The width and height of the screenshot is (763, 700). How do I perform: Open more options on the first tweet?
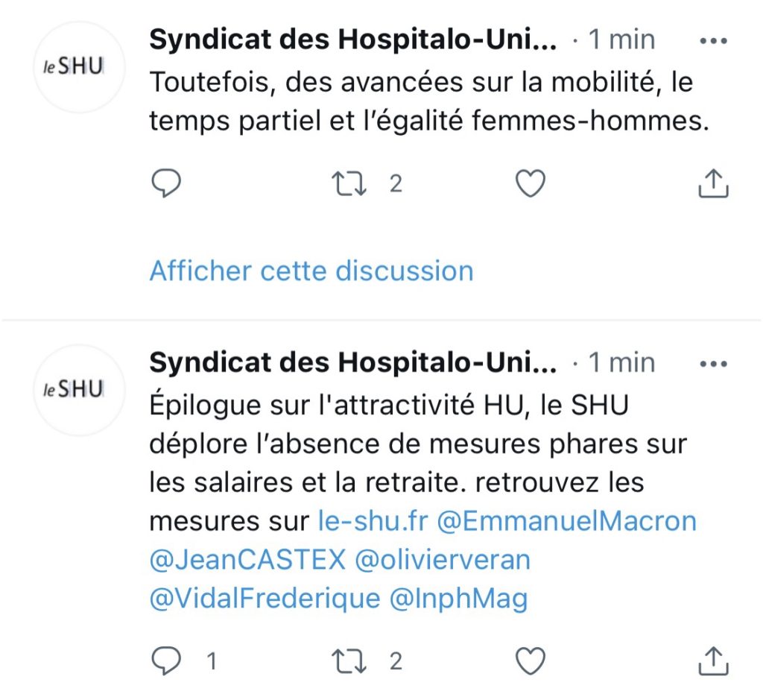713,41
